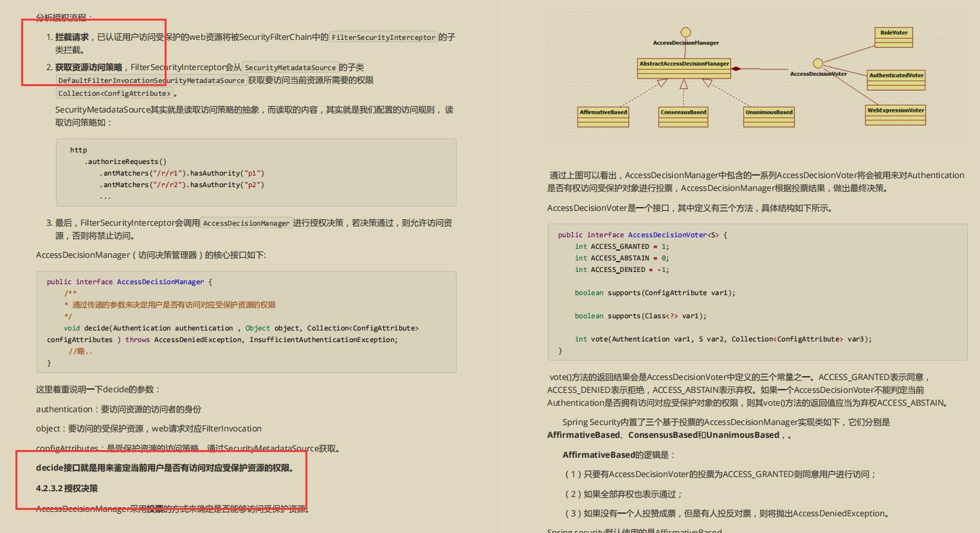Click the bold text 拦截请求

(x=72, y=37)
